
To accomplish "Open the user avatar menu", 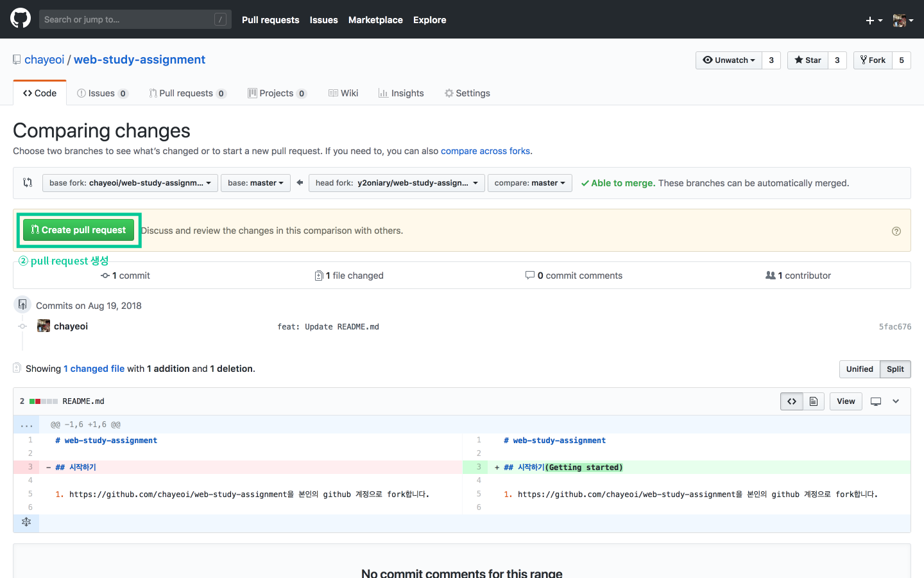I will click(903, 21).
